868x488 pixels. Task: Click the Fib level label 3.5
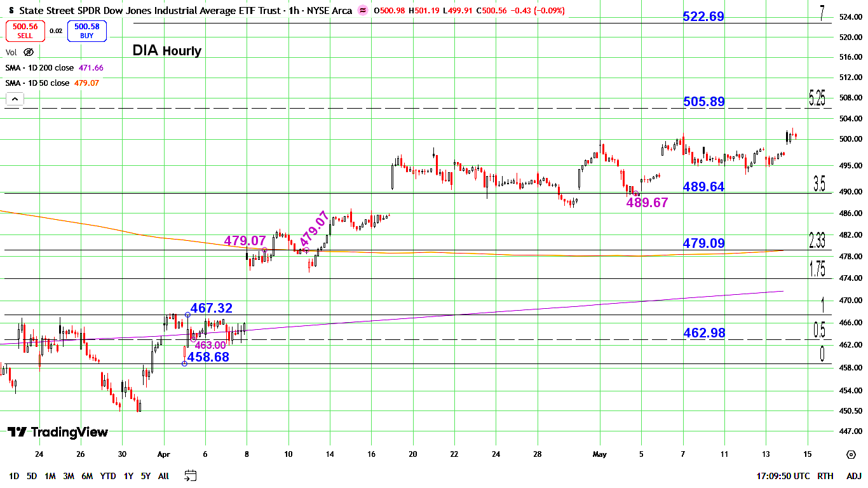pos(820,184)
